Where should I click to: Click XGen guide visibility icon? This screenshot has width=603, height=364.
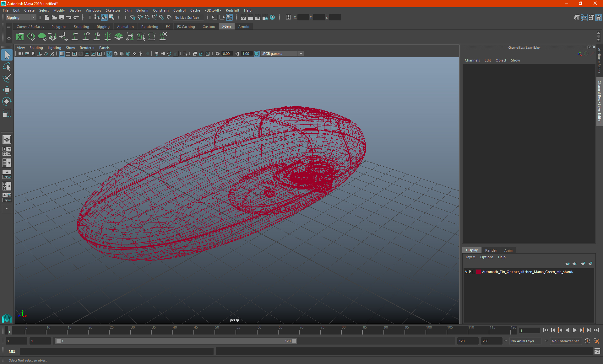click(86, 37)
